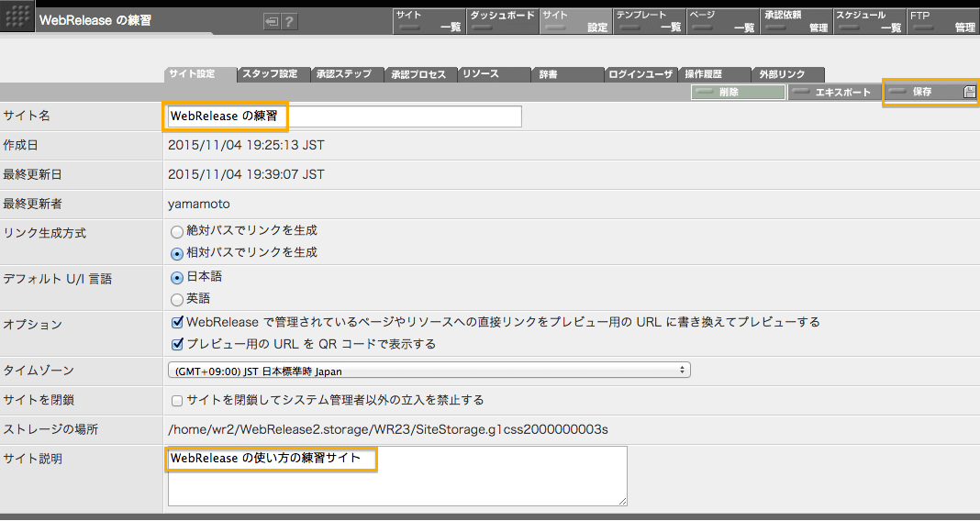The width and height of the screenshot is (980, 521).
Task: Switch to the 承認ステップ tab
Action: coord(347,73)
